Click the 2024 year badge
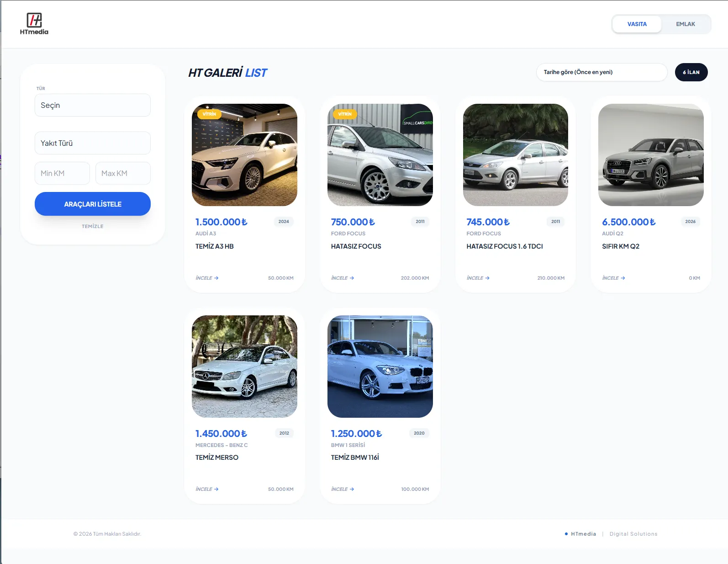 [284, 222]
